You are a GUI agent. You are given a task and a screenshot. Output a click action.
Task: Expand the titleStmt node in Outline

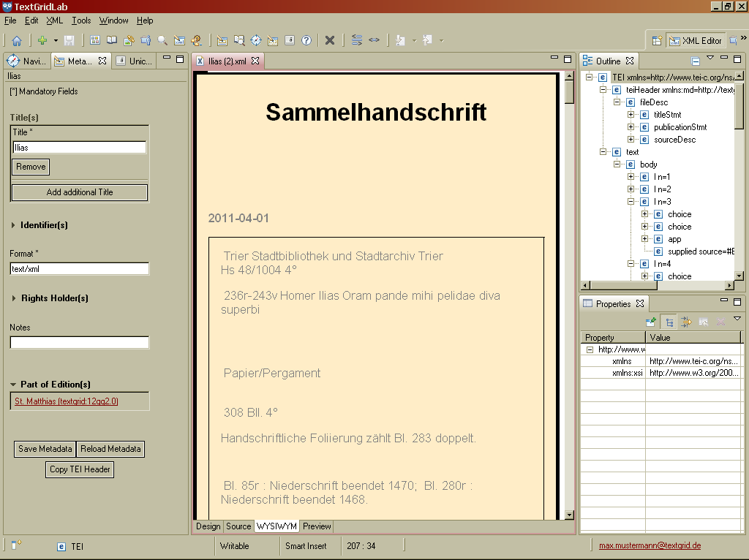pyautogui.click(x=631, y=115)
